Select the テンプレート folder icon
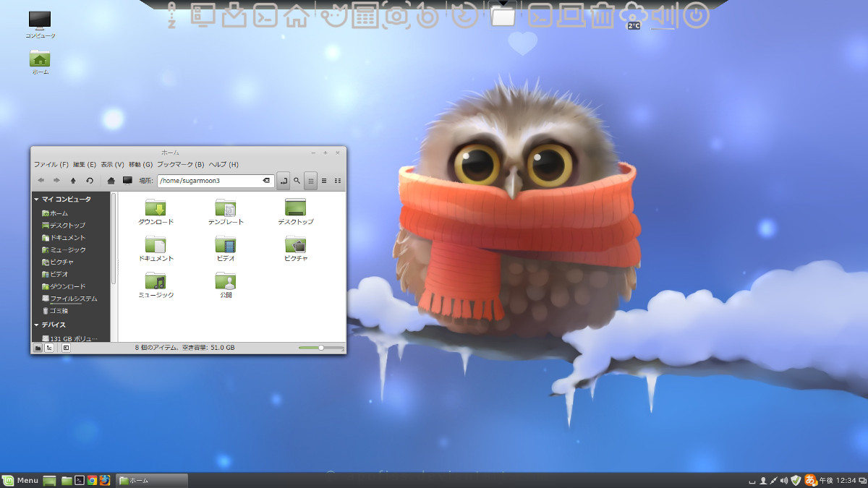The image size is (868, 488). (x=226, y=212)
